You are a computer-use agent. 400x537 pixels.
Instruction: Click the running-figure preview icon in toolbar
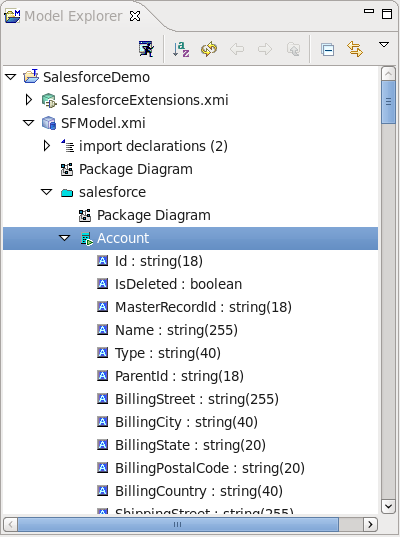(x=146, y=49)
